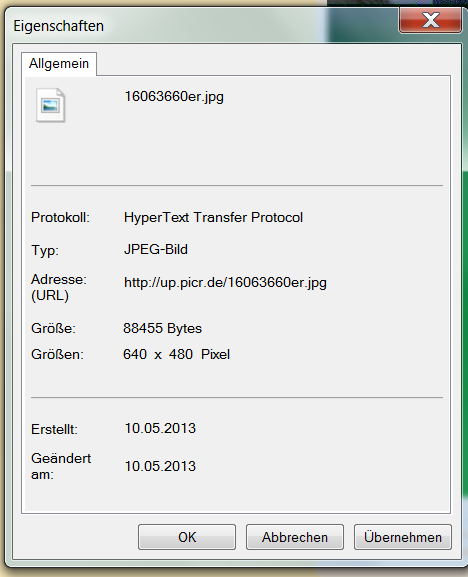This screenshot has width=468, height=577.
Task: Click the JPEG-Bild type value
Action: click(x=156, y=249)
